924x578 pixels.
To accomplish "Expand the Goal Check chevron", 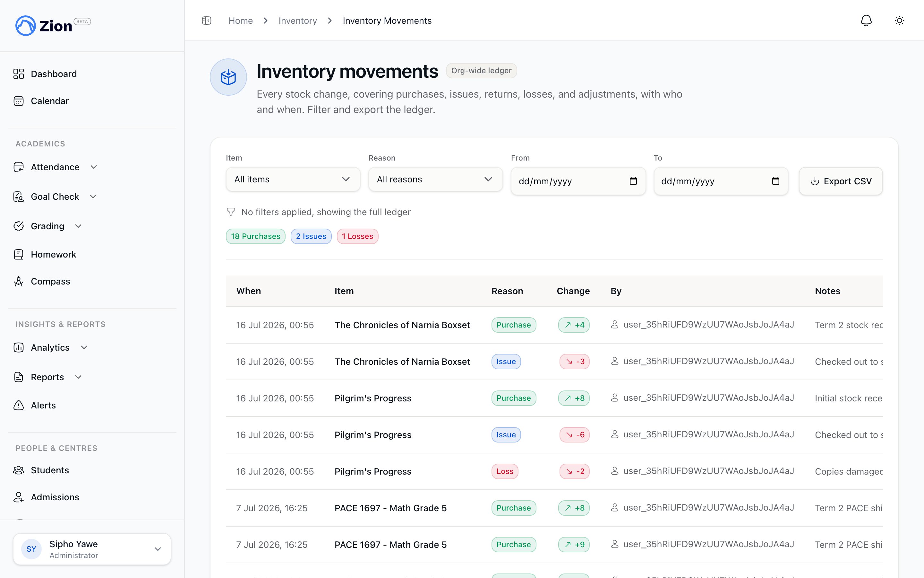I will click(93, 197).
